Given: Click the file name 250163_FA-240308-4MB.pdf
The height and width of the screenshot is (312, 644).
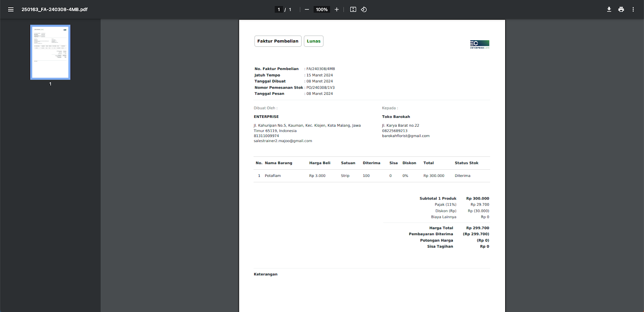Looking at the screenshot, I should click(x=54, y=9).
